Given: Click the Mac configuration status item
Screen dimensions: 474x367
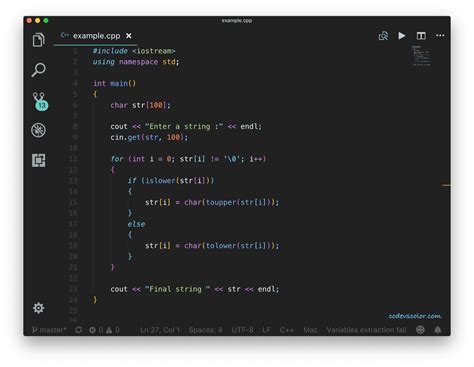Looking at the screenshot, I should pyautogui.click(x=310, y=330).
